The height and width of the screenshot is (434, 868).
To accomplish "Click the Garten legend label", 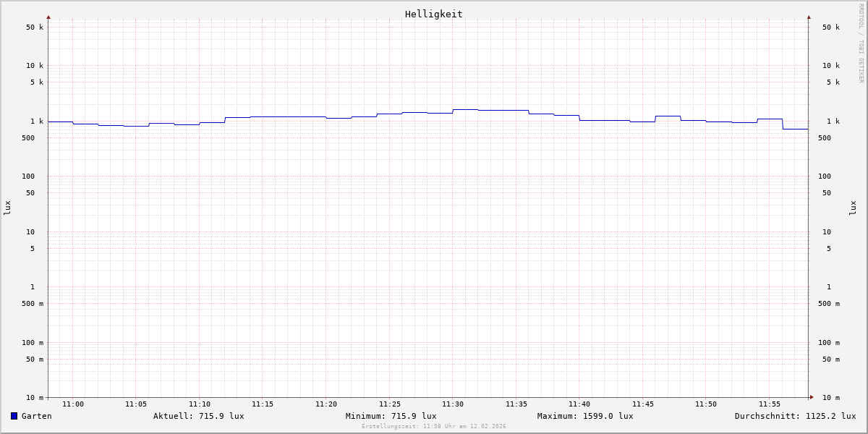I will [36, 416].
